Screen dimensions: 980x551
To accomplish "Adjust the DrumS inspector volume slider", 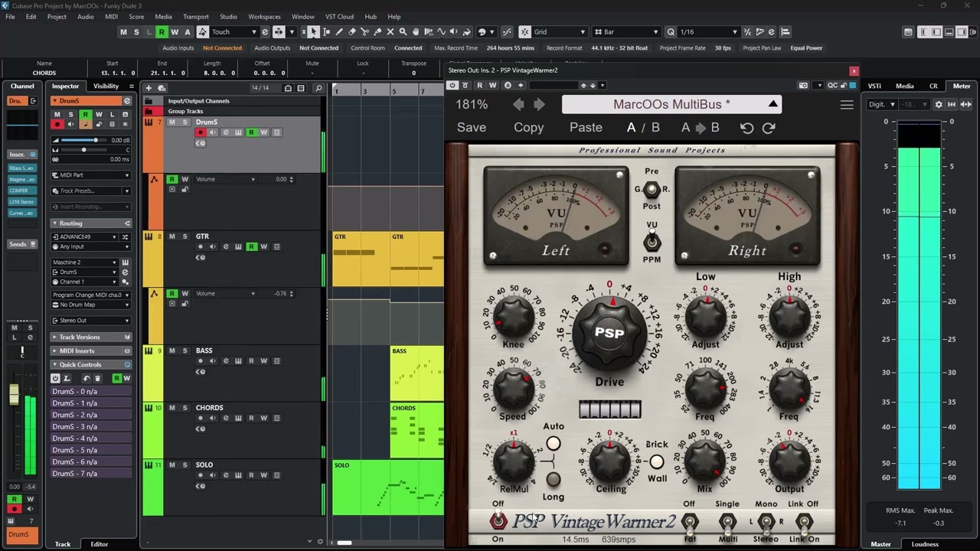I will coord(83,140).
